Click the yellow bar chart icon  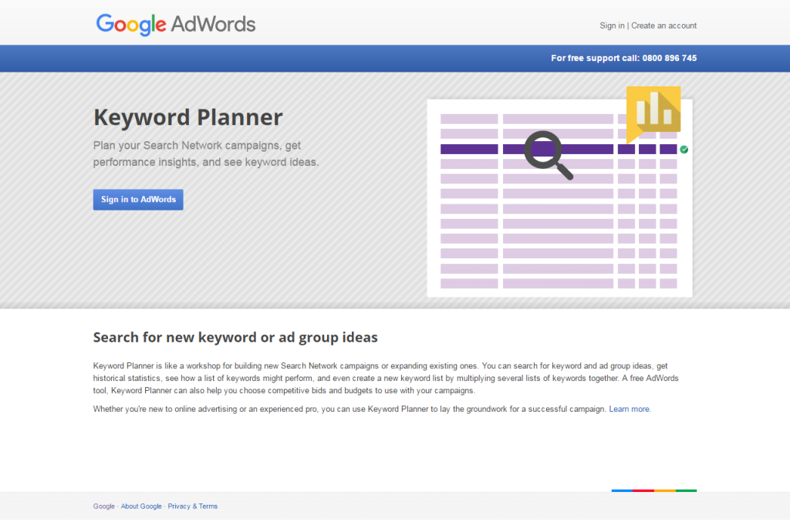[x=653, y=114]
